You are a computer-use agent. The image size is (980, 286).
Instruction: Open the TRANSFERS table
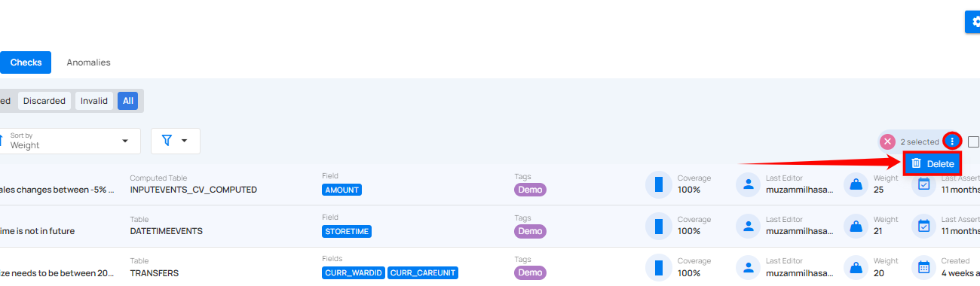155,273
